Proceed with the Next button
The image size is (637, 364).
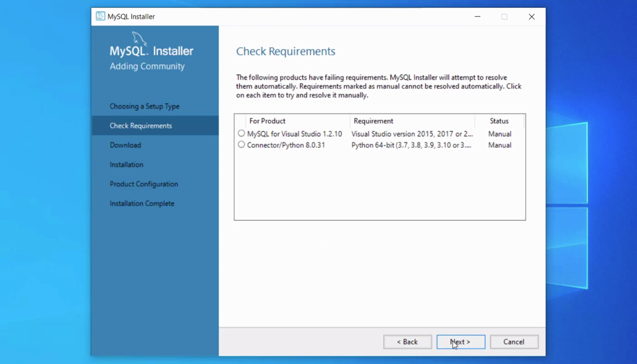[x=460, y=342]
